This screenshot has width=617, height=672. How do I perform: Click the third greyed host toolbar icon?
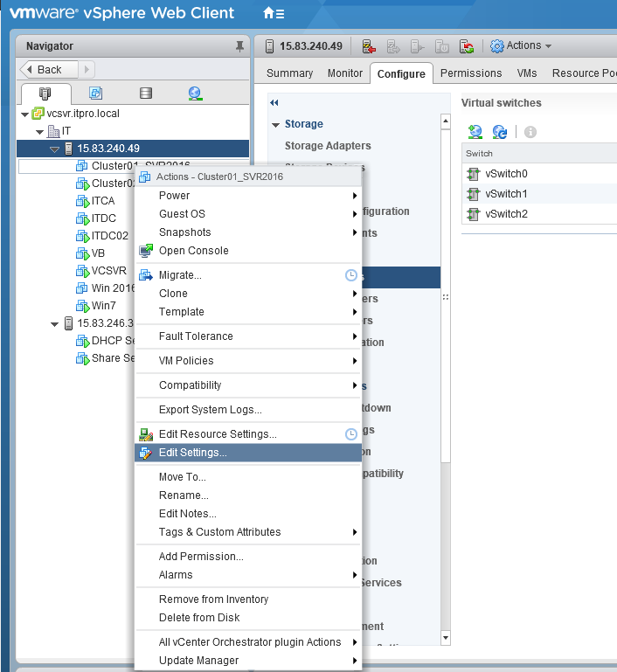[x=417, y=45]
